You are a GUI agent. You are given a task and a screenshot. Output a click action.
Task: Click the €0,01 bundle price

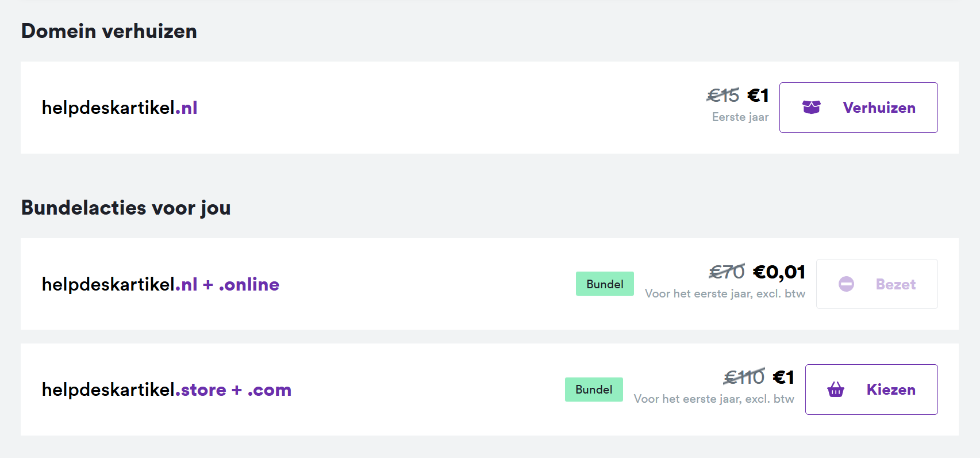point(779,272)
